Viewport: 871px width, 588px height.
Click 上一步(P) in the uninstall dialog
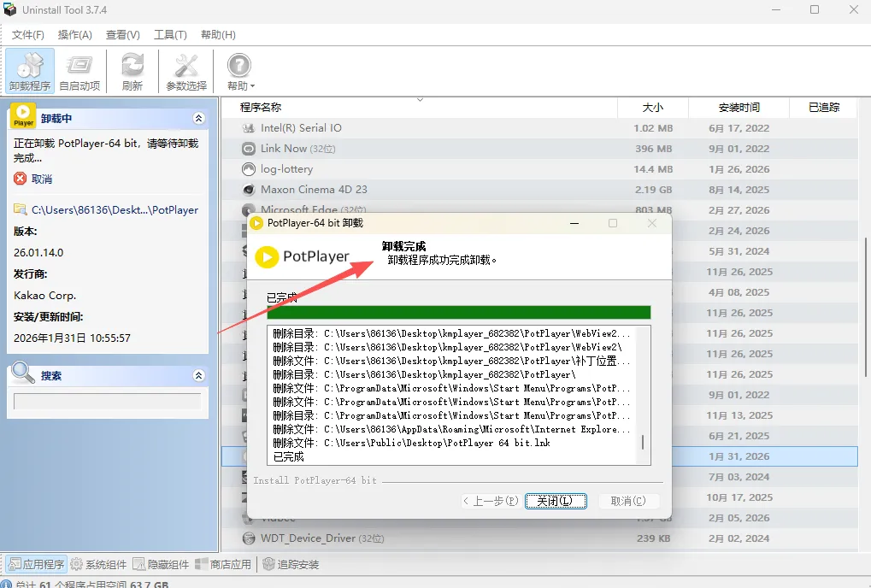pos(491,501)
